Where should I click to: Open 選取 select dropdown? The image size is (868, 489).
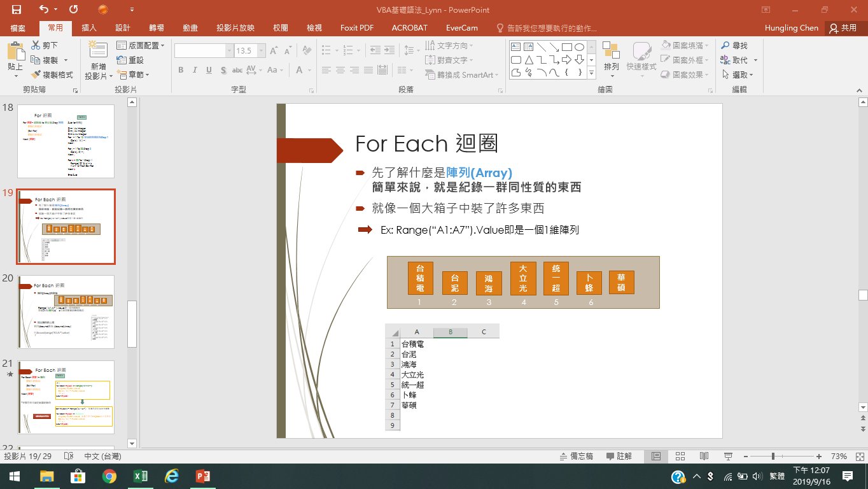tap(738, 74)
